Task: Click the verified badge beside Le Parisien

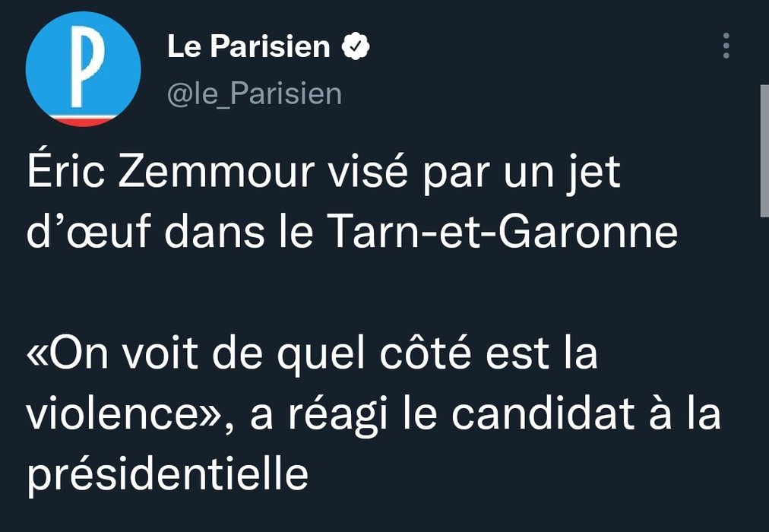Action: [355, 47]
